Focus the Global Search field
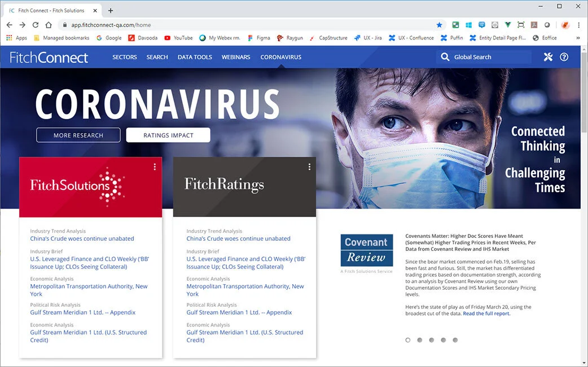Image resolution: width=588 pixels, height=367 pixels. (x=484, y=57)
